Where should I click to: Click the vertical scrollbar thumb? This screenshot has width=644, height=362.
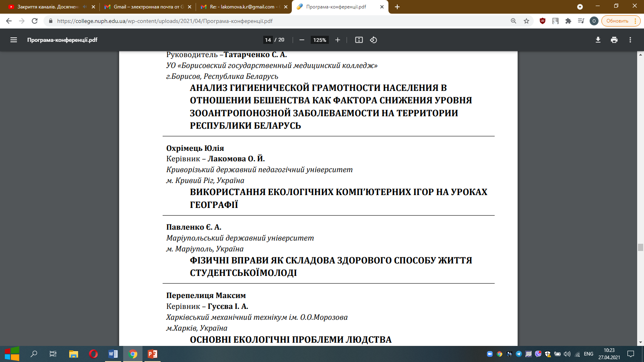pos(640,247)
